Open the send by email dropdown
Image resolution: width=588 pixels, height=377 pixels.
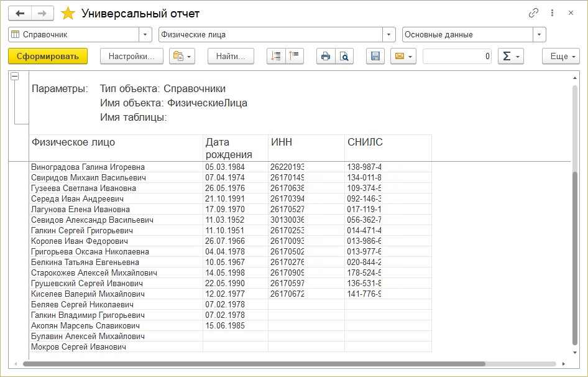[x=403, y=57]
